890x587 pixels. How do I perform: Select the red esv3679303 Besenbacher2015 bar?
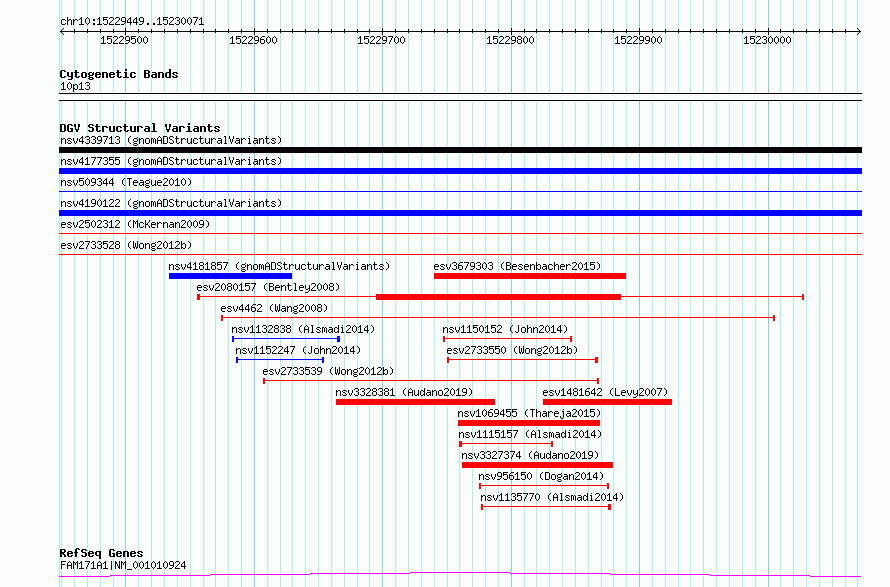click(x=530, y=276)
